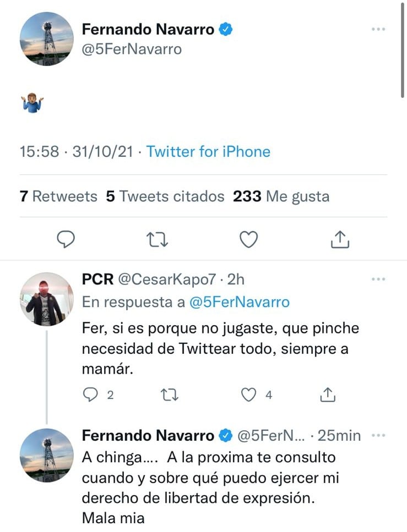Open more options for main tweet
407x532 pixels.
click(x=378, y=29)
